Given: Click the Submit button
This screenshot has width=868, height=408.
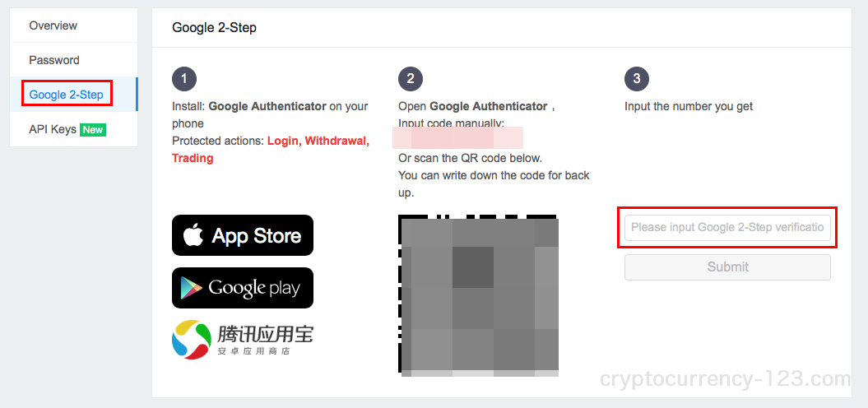Looking at the screenshot, I should pyautogui.click(x=727, y=267).
